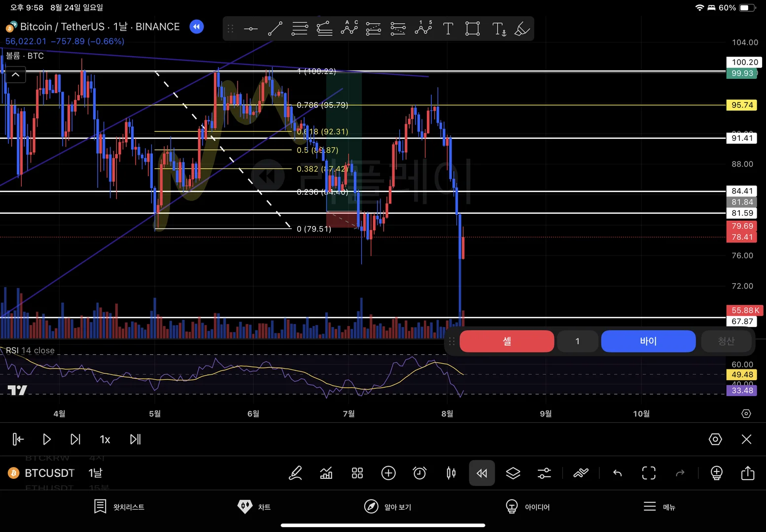766x532 pixels.
Task: Tap the double-wave icon in bottom toolbar
Action: click(581, 473)
